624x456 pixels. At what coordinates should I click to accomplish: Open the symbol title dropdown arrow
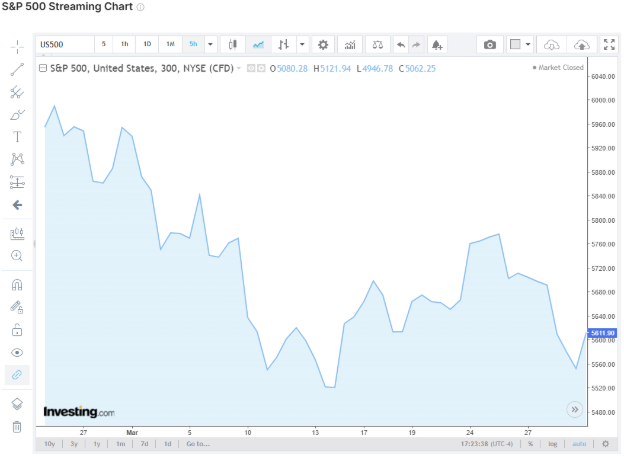tap(239, 68)
